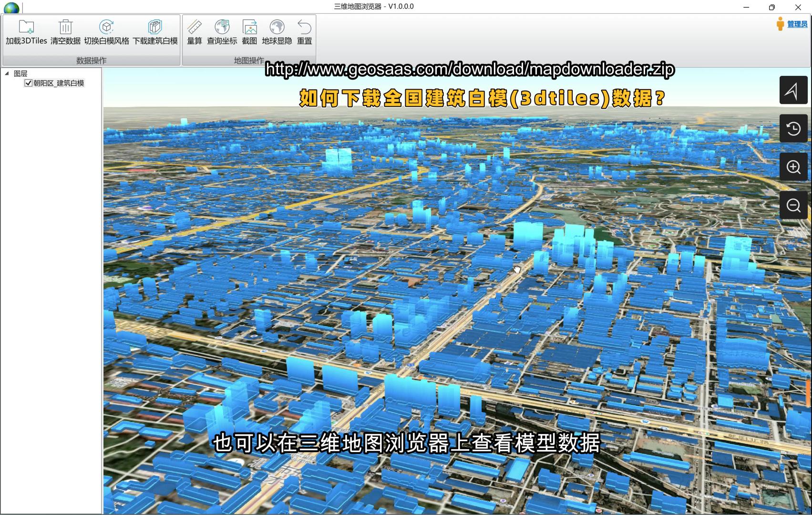Viewport: 812px width, 515px height.
Task: Click the 管理员 user account link
Action: tap(797, 24)
